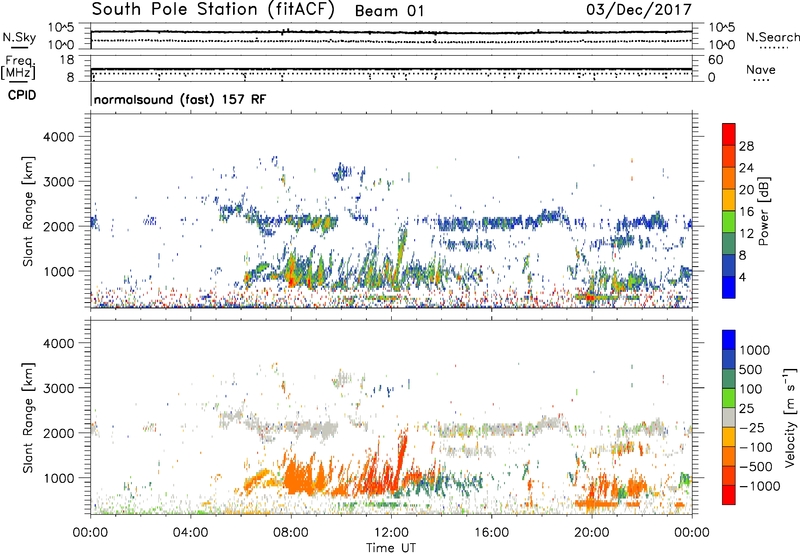The height and width of the screenshot is (554, 800).
Task: Select the Freq. [MHz] axis label
Action: tap(18, 68)
